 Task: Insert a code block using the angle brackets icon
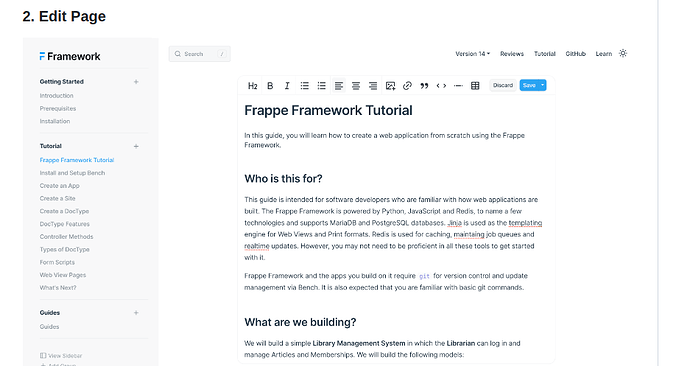point(441,86)
